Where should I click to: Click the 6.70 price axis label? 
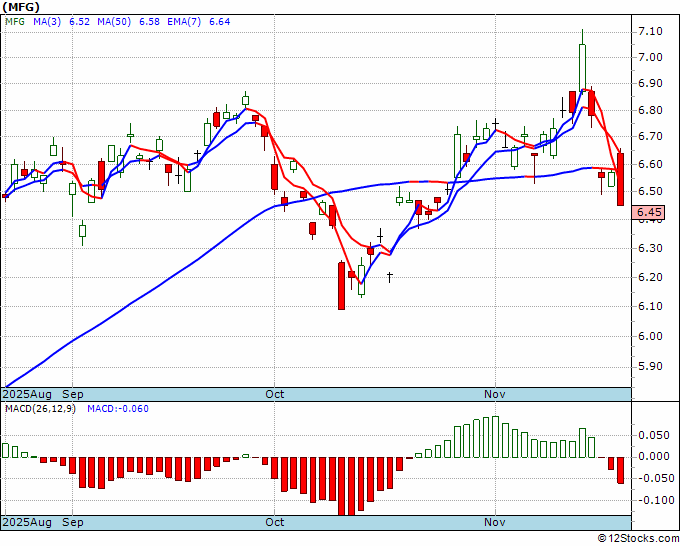[x=650, y=137]
